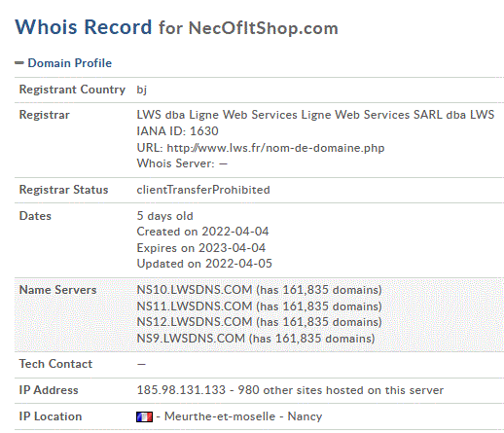Click the Name Servers row label
The height and width of the screenshot is (433, 504).
coord(57,290)
